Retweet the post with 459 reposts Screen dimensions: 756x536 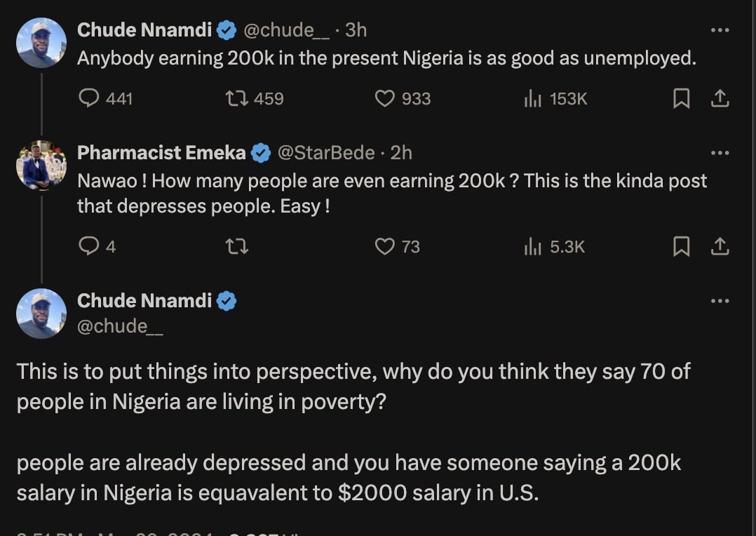point(236,99)
